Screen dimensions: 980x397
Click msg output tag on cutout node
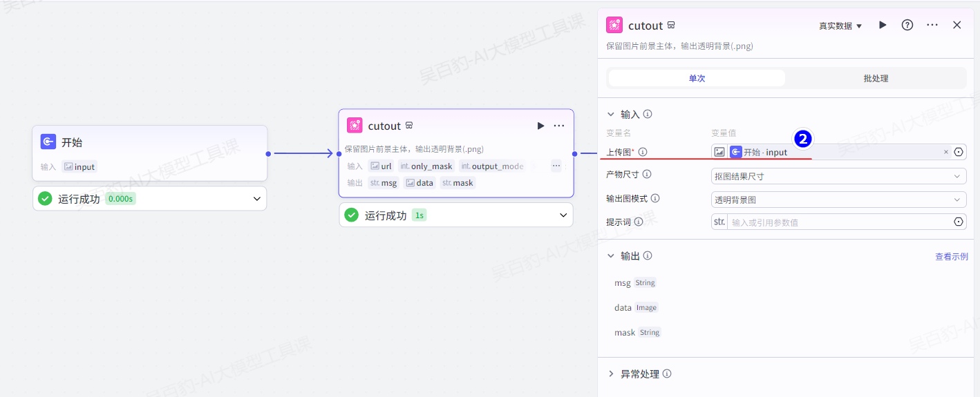(x=384, y=183)
